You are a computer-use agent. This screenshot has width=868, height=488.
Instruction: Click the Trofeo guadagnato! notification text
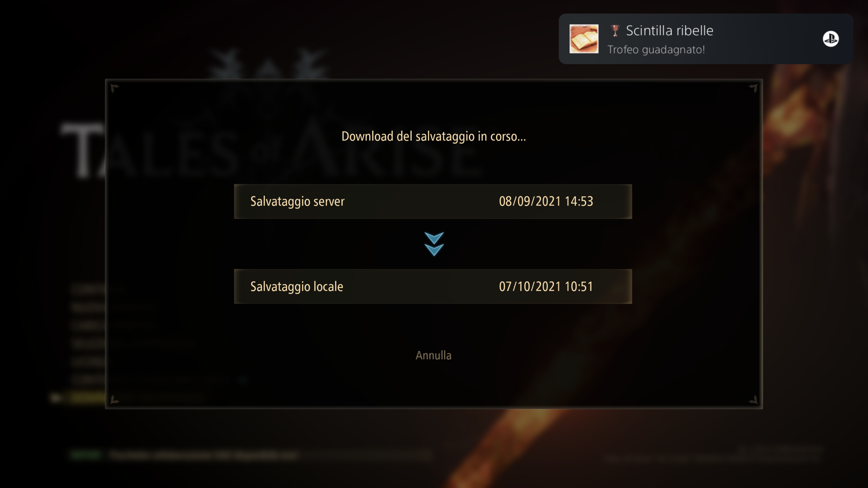[x=656, y=49]
